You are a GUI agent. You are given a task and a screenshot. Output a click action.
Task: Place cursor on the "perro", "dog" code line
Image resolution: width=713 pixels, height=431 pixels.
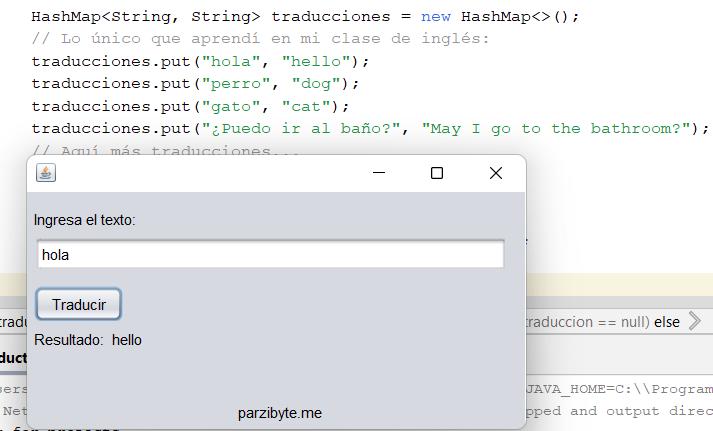(195, 84)
